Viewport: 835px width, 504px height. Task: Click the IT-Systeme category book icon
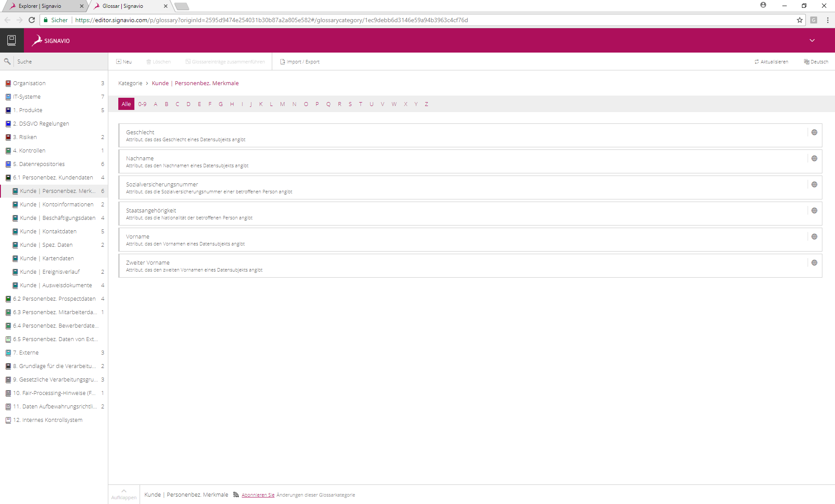pos(8,97)
